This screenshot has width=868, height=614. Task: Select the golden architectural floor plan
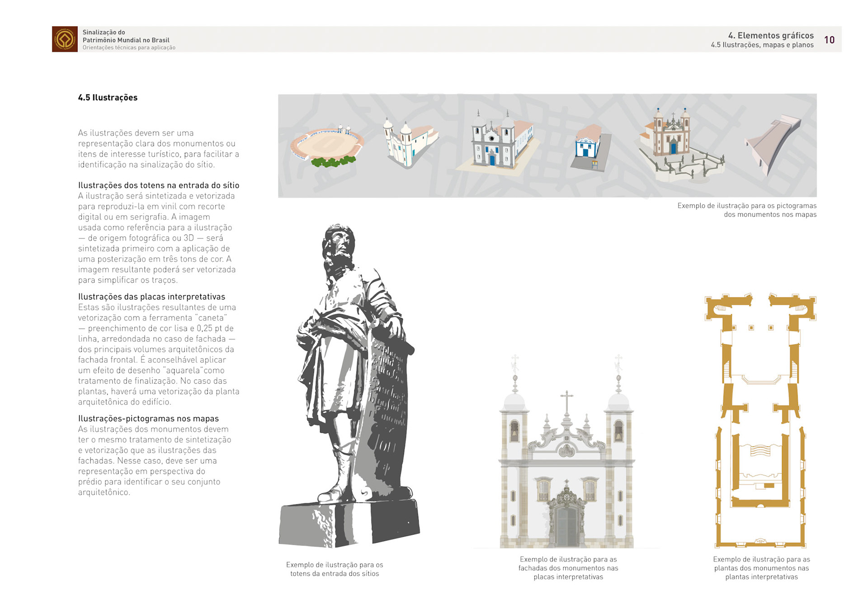(760, 420)
